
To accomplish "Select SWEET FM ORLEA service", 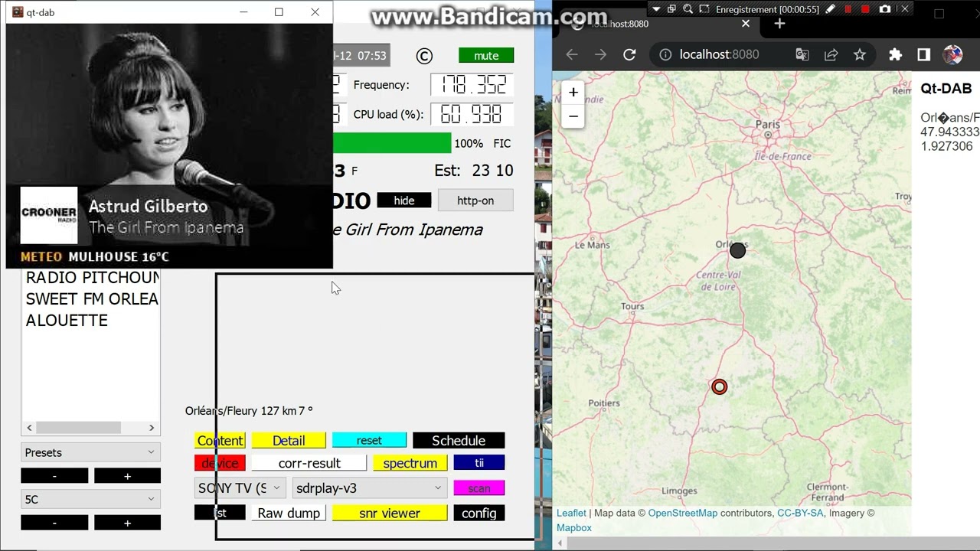I will click(92, 299).
